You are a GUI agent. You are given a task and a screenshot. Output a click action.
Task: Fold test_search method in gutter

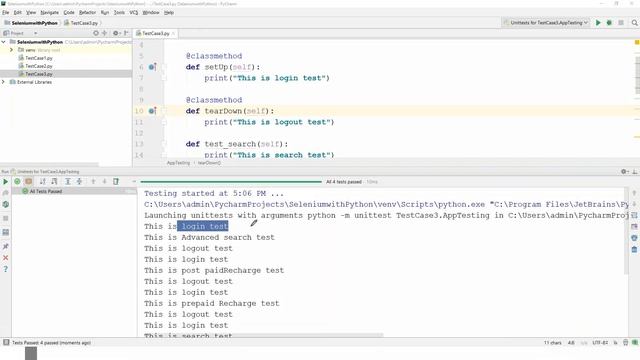(x=164, y=144)
